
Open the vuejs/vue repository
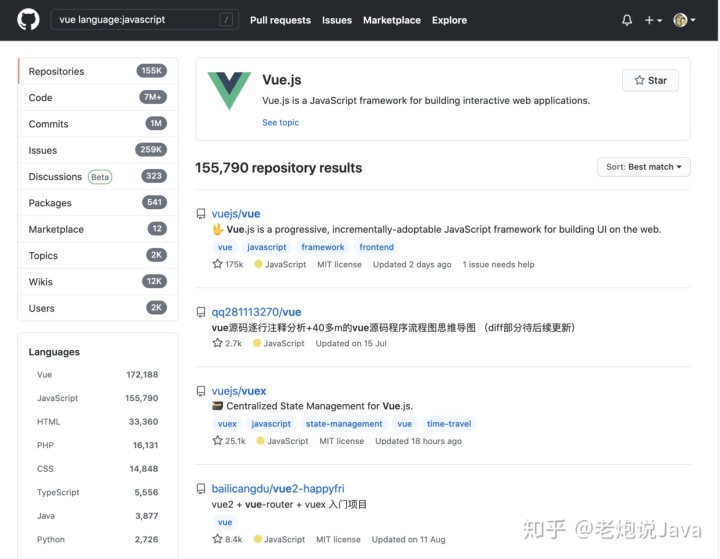[x=236, y=214]
